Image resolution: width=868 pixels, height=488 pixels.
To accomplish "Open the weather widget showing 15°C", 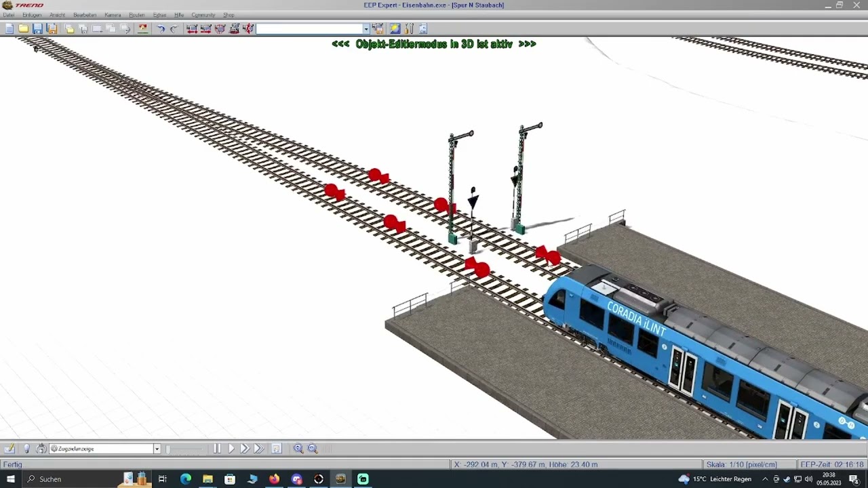I will click(x=715, y=479).
